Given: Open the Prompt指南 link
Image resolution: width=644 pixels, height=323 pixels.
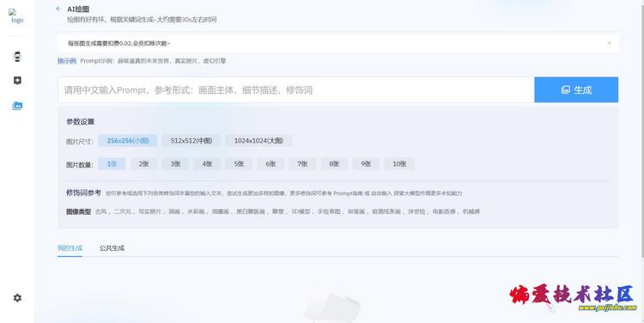Looking at the screenshot, I should (x=349, y=193).
